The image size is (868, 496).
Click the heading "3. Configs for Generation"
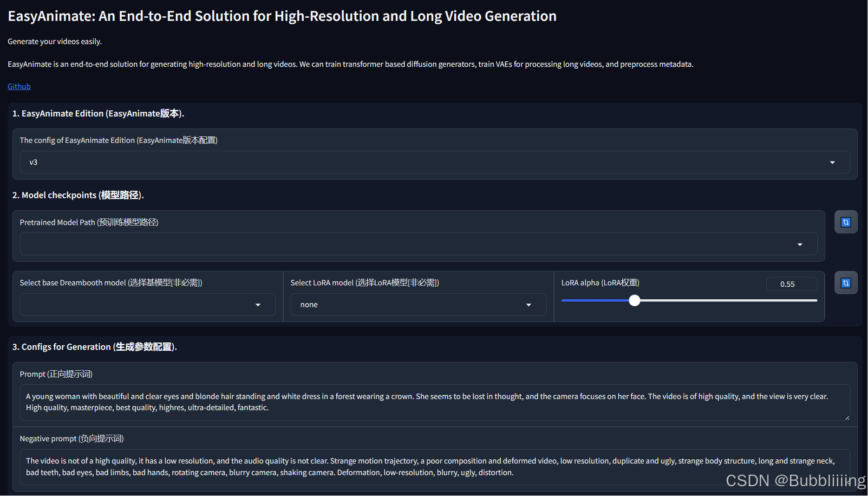(x=95, y=347)
